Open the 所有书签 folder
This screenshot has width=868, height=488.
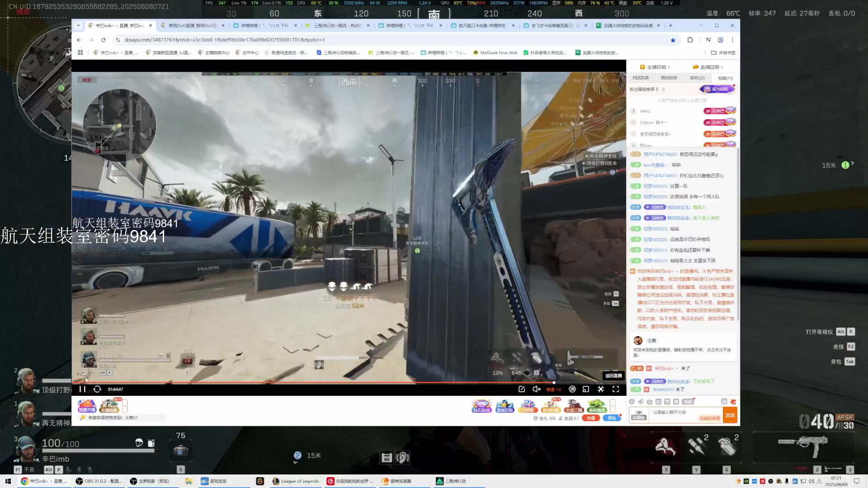723,53
